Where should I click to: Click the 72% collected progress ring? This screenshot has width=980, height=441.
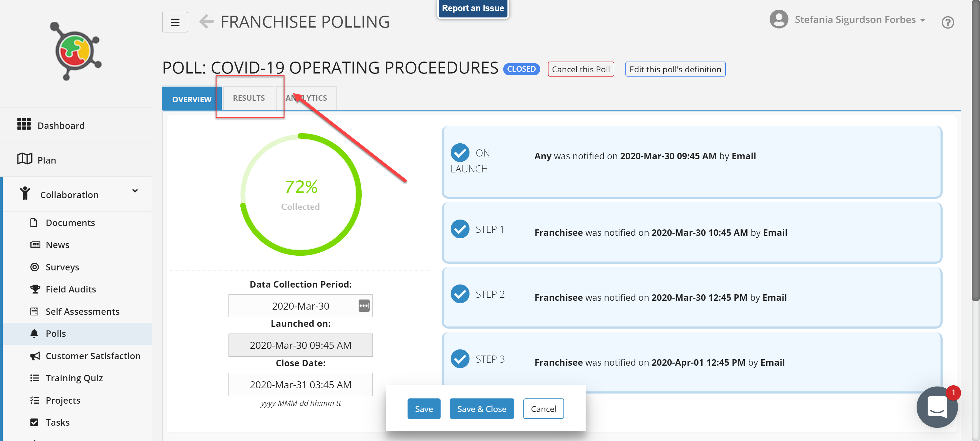(x=300, y=194)
